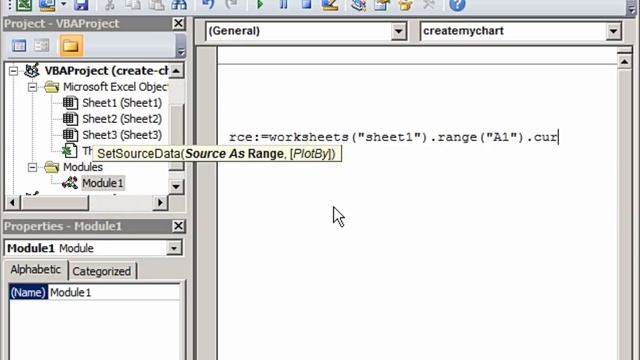This screenshot has width=640, height=360.
Task: Open the Object Browser toolbar icon
Action: [x=405, y=5]
